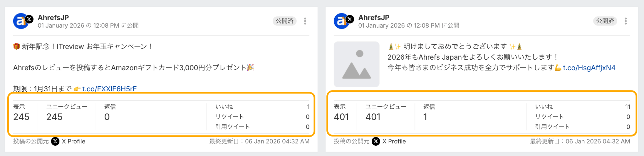Viewport: 644px width, 156px height.
Task: Open the right post's three-dot options menu
Action: (625, 21)
